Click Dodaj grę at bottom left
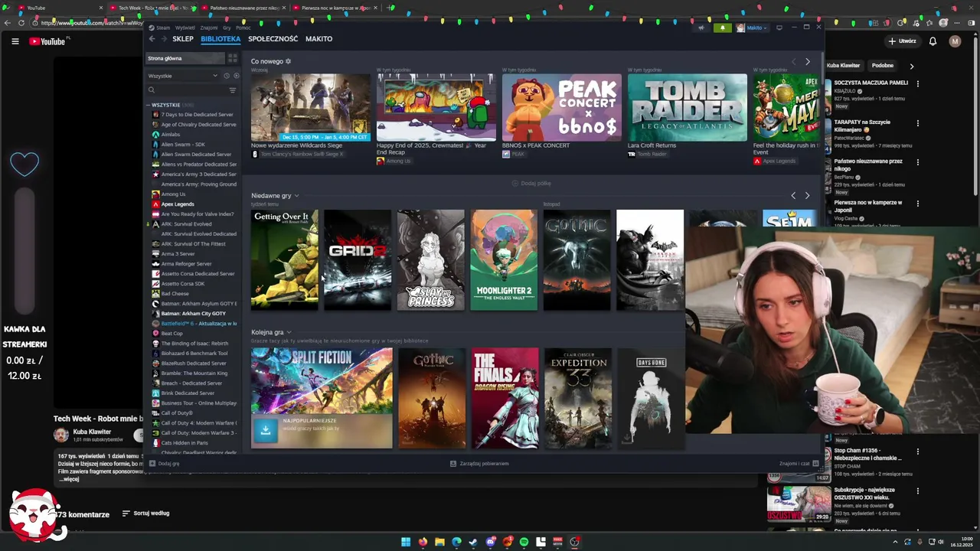 [x=165, y=464]
